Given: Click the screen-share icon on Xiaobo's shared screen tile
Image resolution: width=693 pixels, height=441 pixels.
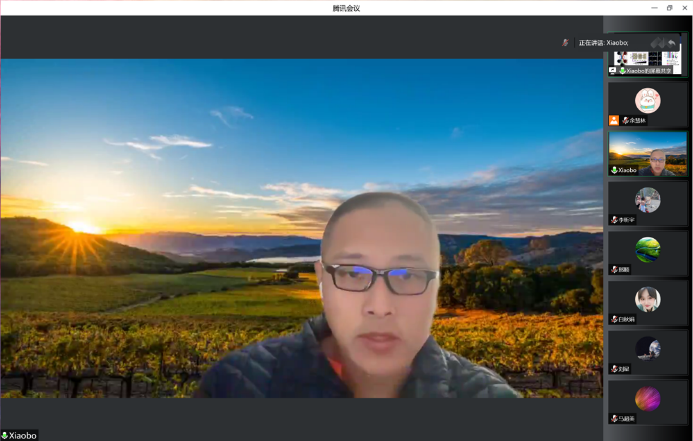Looking at the screenshot, I should pyautogui.click(x=613, y=71).
